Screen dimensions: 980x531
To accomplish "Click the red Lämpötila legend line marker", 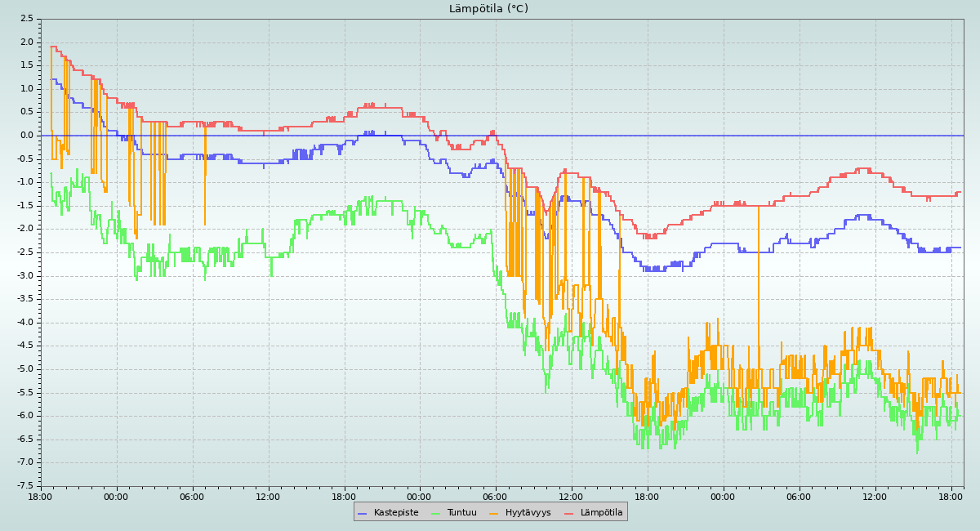I will click(x=569, y=513).
